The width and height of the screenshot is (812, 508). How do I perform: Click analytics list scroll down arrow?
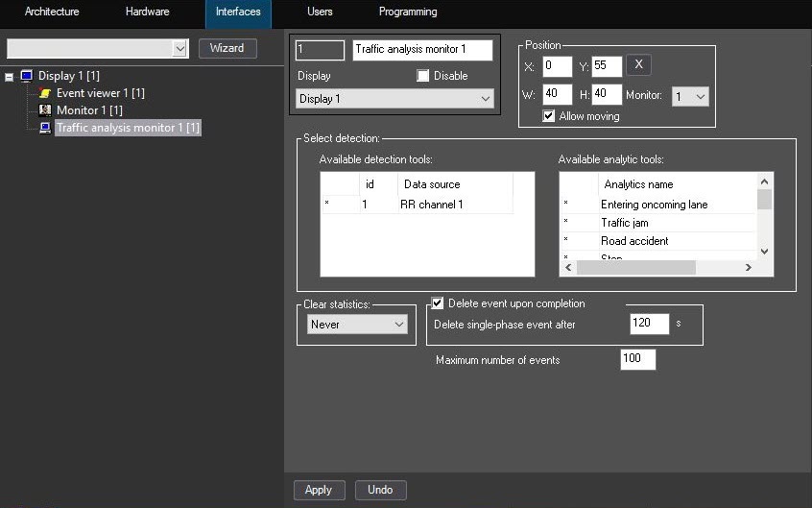[764, 252]
